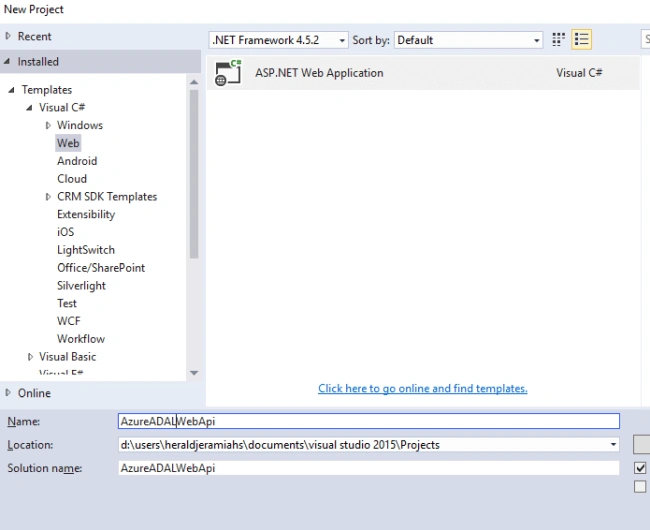Screen dimensions: 650x530
Task: Select the Test template category
Action: (x=67, y=303)
